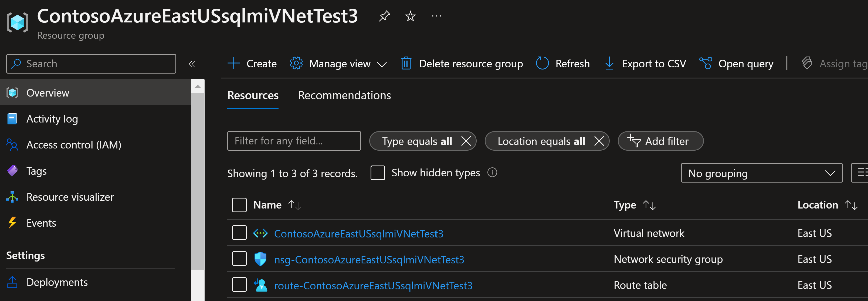Enable Show hidden types checkbox

click(377, 173)
